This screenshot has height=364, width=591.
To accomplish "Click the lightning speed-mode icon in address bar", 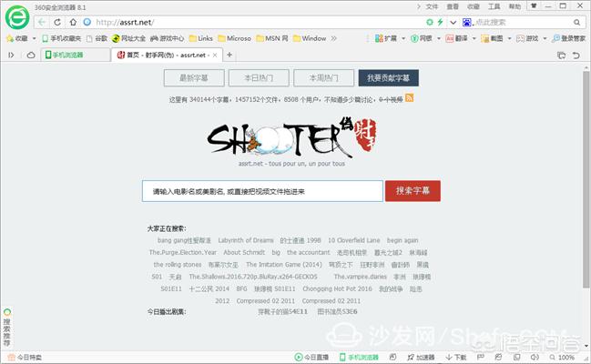I will [x=440, y=22].
